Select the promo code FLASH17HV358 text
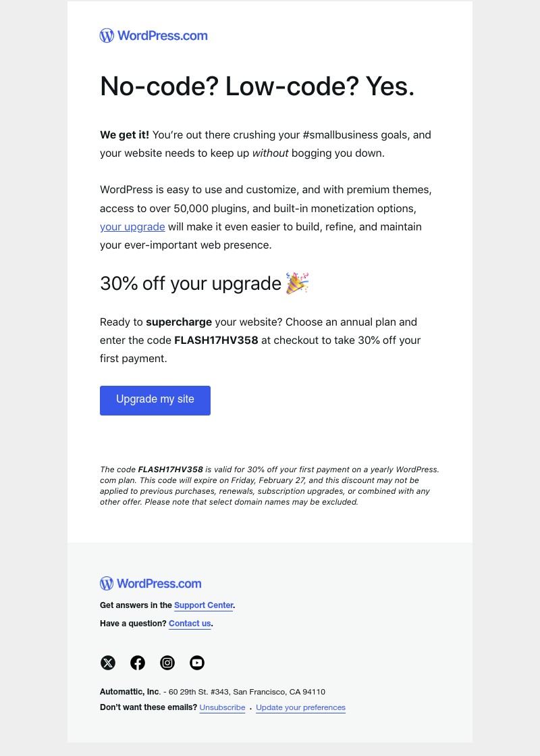This screenshot has height=756, width=540. tap(216, 340)
